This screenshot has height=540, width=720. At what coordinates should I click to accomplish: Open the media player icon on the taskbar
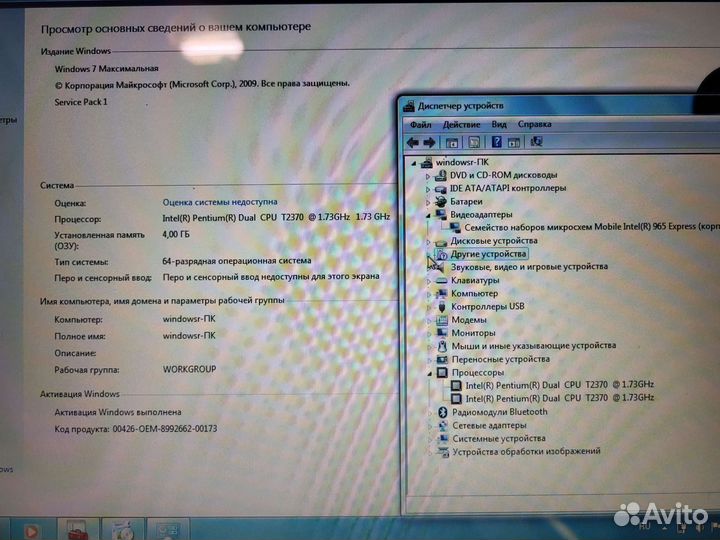(x=31, y=530)
